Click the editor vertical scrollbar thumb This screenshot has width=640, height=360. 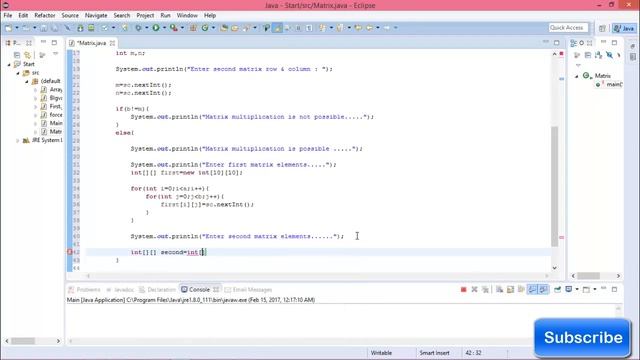point(554,186)
